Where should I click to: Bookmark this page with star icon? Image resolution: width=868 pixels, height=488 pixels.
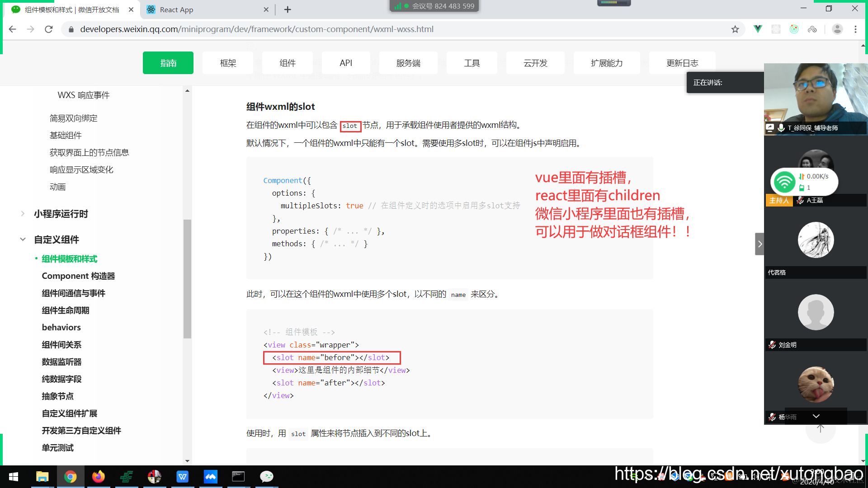[x=735, y=29]
